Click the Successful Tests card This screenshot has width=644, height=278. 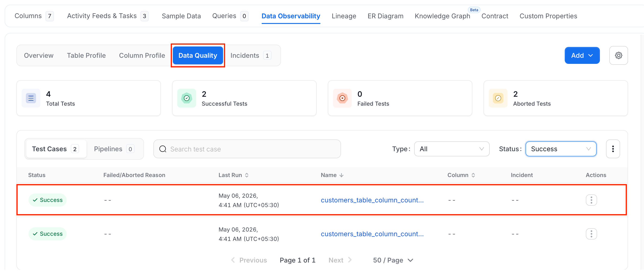pos(244,98)
